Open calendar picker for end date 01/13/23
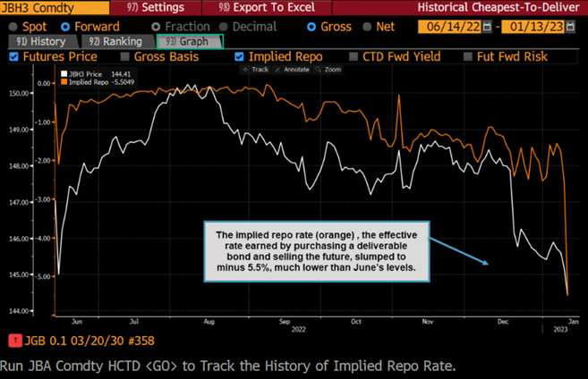 point(575,27)
